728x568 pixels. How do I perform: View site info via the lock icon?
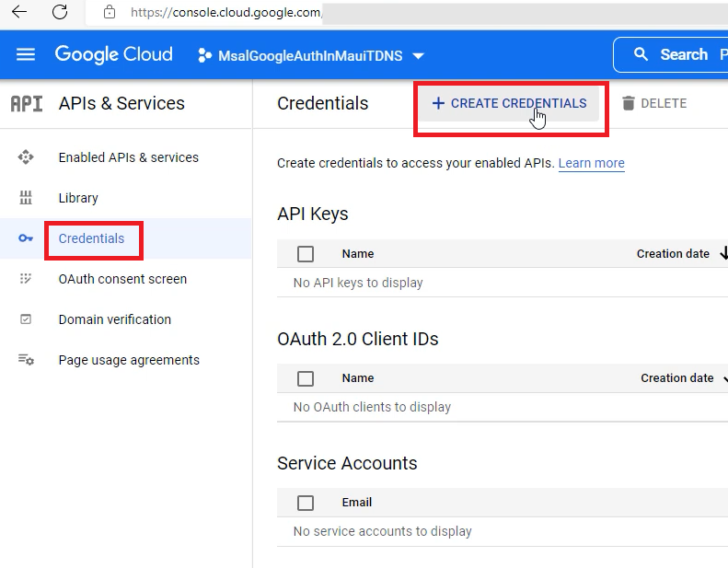(x=110, y=12)
